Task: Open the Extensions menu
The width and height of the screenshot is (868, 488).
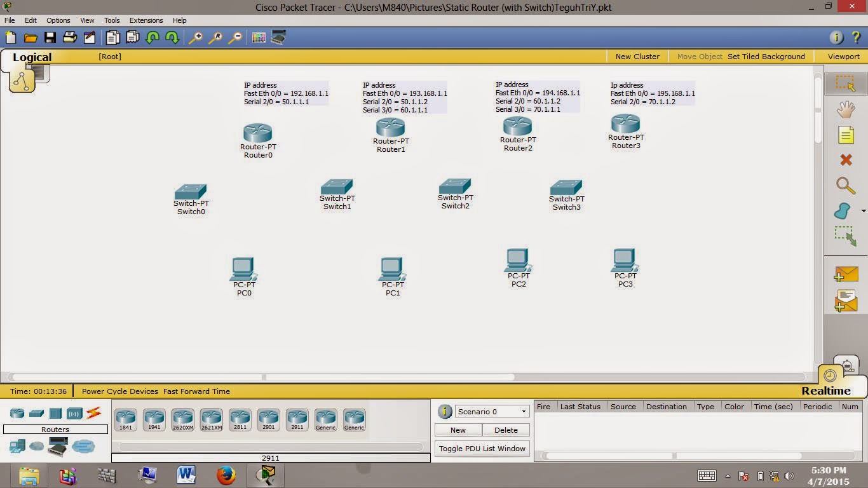Action: [146, 20]
